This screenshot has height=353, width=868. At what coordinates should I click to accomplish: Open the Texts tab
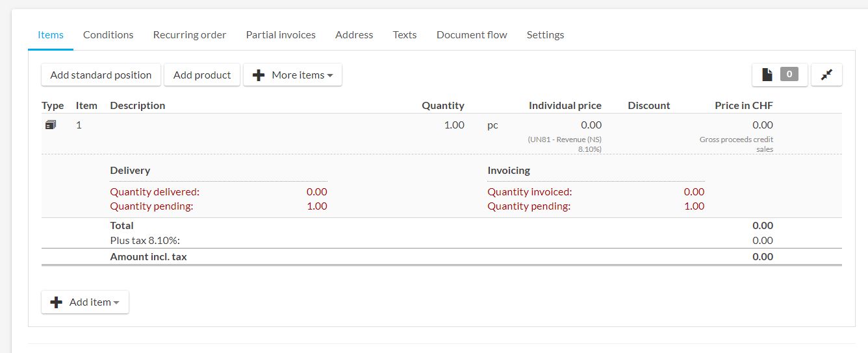[x=405, y=35]
